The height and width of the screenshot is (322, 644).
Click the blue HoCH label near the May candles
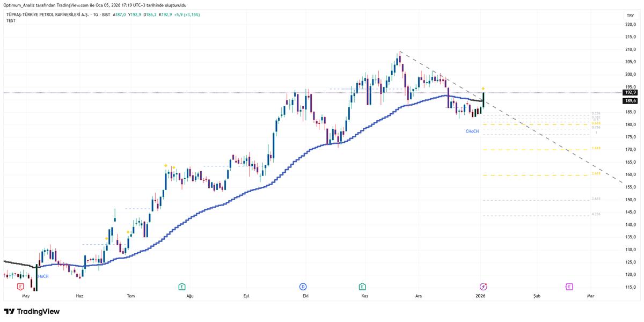pos(43,276)
